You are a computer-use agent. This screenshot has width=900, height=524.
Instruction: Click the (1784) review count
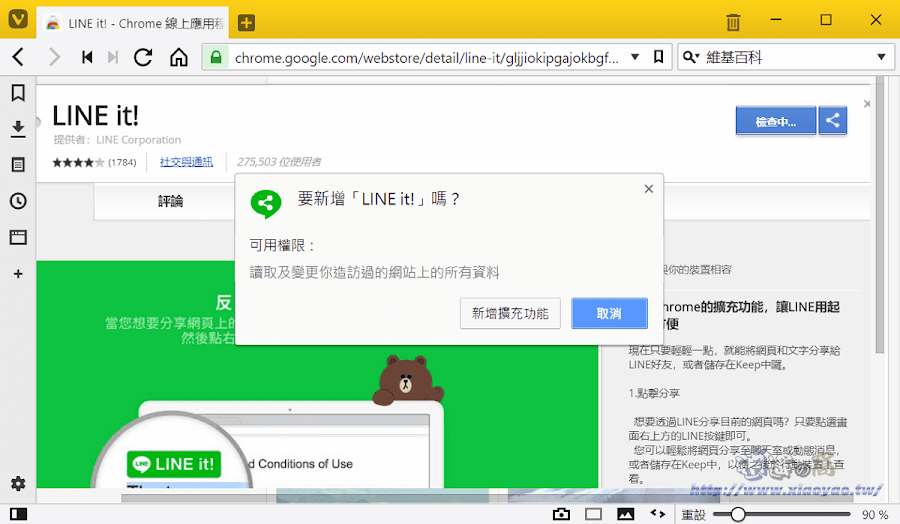coord(122,162)
